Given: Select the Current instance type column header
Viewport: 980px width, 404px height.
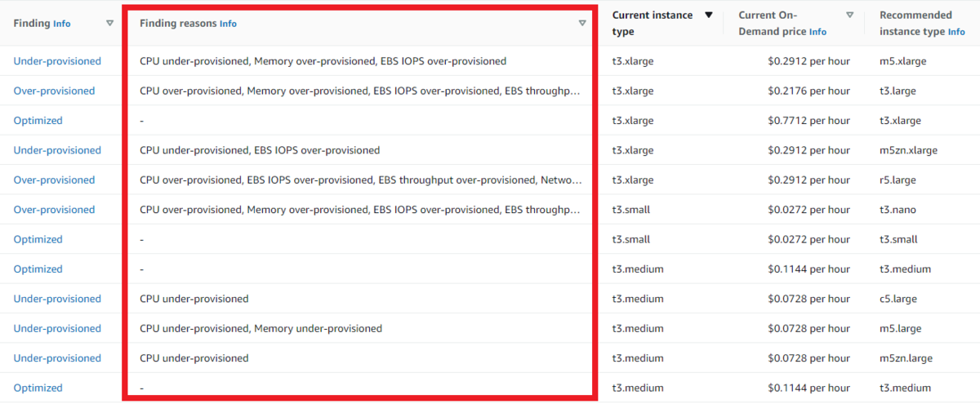Looking at the screenshot, I should (653, 24).
